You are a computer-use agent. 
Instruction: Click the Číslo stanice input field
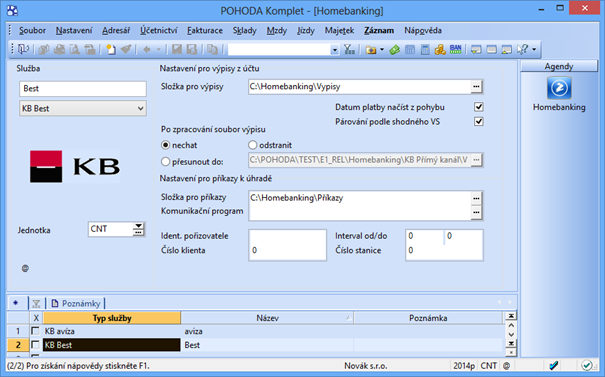click(x=444, y=250)
